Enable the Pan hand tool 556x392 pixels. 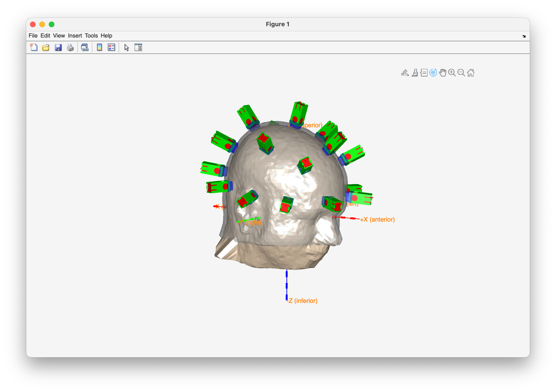point(442,73)
